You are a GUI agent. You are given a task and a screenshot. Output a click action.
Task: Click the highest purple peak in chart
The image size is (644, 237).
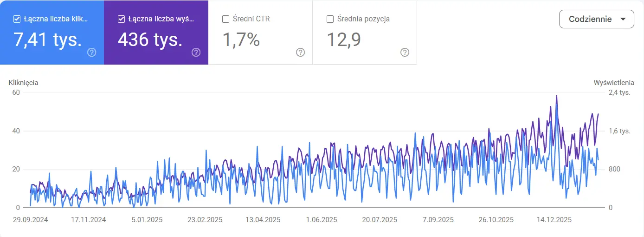point(556,96)
